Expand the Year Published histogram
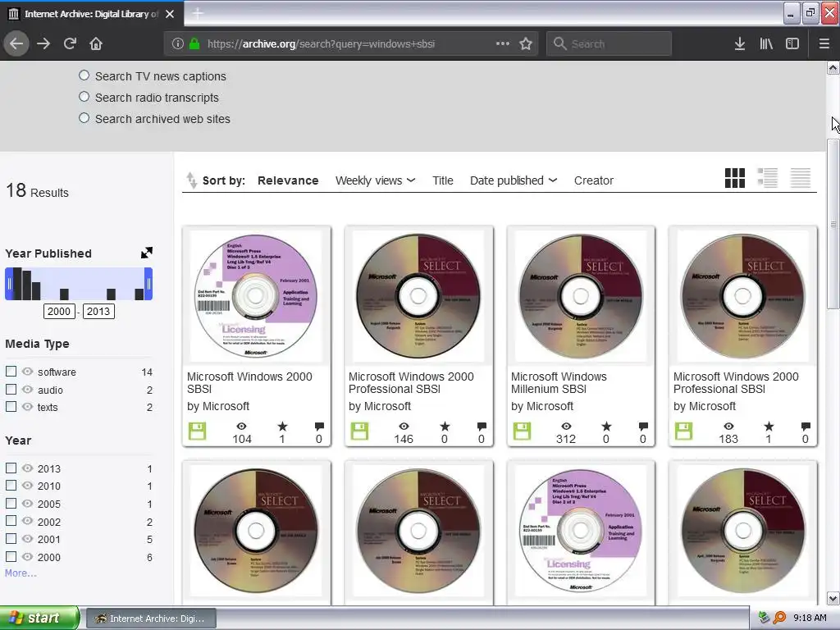Viewport: 840px width, 630px height. coord(146,253)
